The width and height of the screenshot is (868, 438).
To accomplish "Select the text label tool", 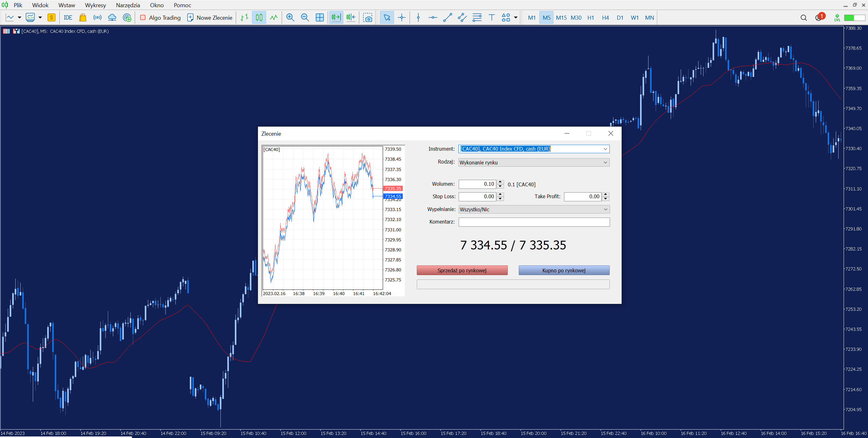I will (x=492, y=18).
